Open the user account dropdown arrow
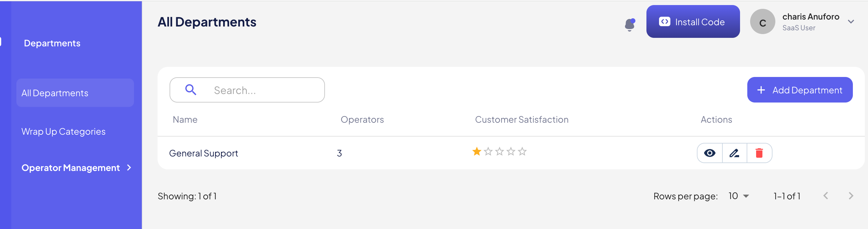The image size is (868, 229). tap(851, 22)
